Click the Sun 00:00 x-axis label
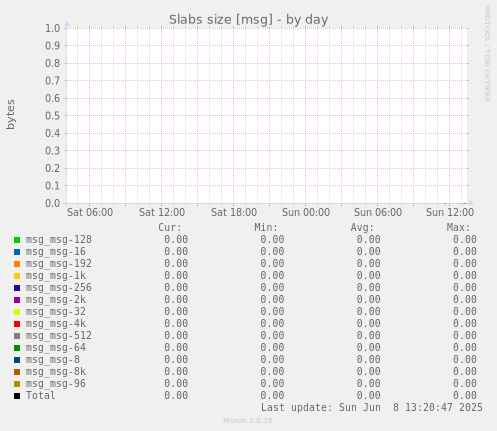The height and width of the screenshot is (431, 497). click(x=306, y=212)
